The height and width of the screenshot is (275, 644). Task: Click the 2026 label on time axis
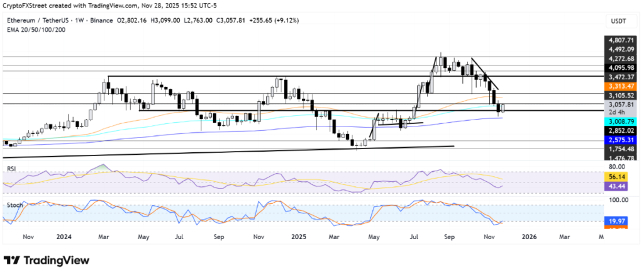point(529,237)
